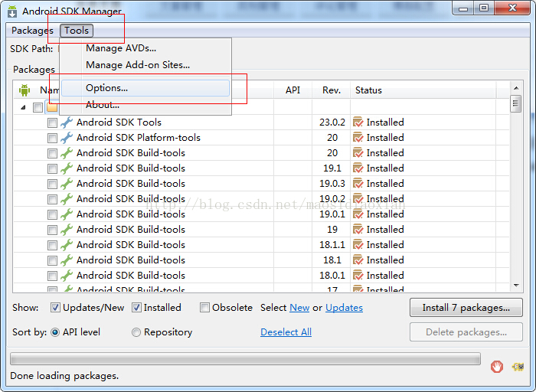Click the package list scrollbar down arrow

[516, 286]
